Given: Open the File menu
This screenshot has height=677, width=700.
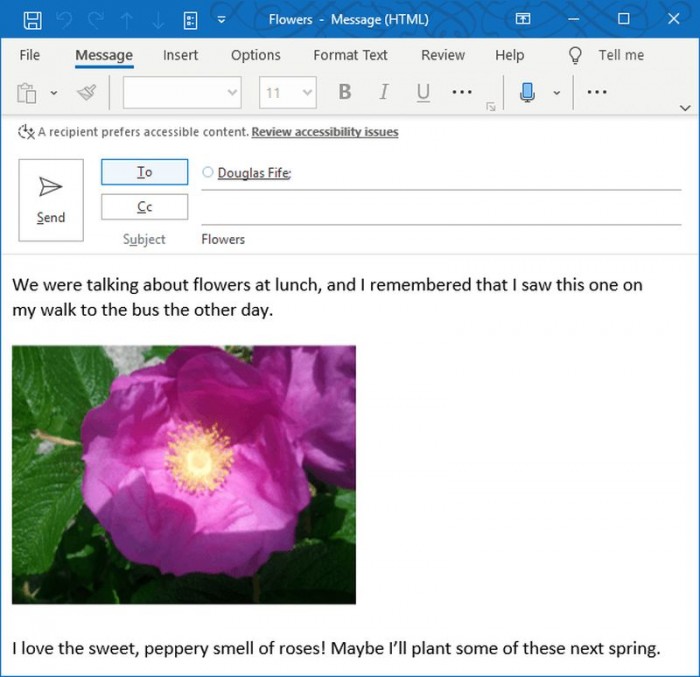Looking at the screenshot, I should (29, 55).
